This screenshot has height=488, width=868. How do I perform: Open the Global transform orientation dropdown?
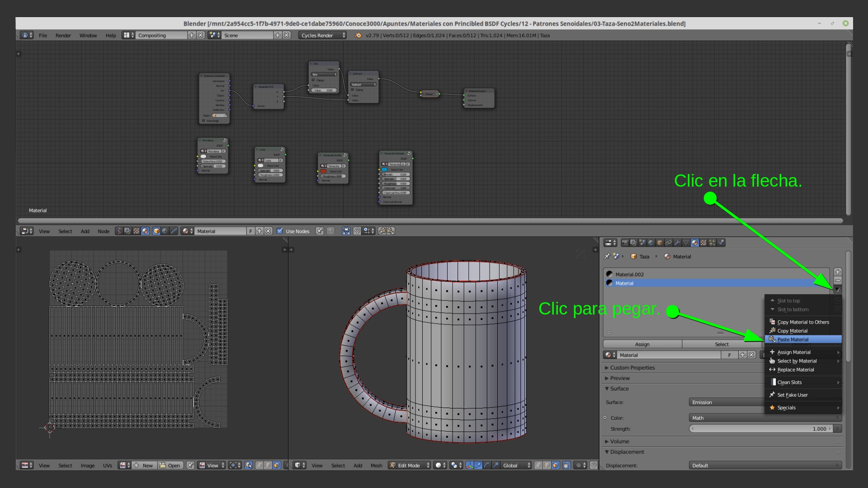click(x=517, y=465)
